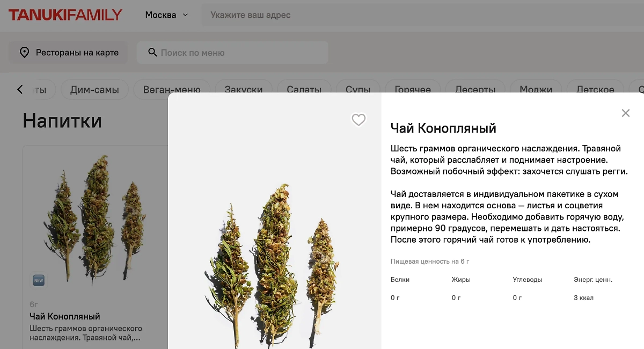Open the Рестораны на карте button
644x349 pixels.
coord(68,53)
